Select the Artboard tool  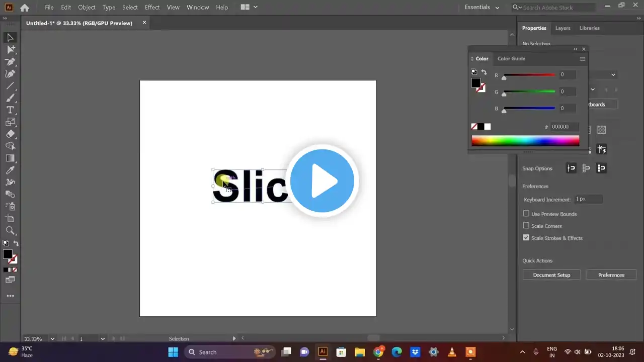10,219
